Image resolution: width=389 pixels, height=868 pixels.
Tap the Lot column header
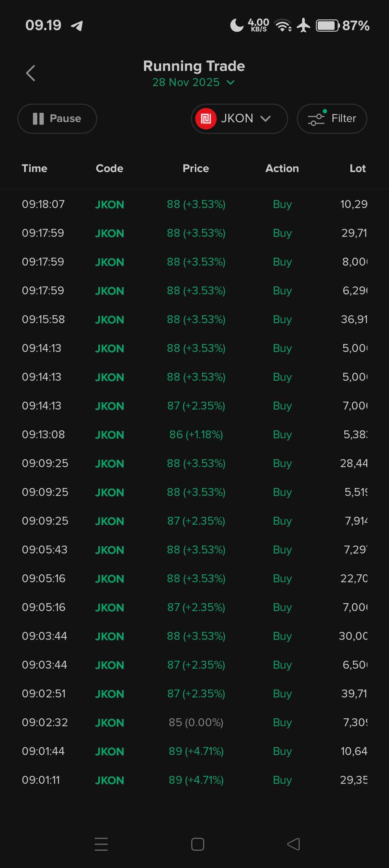pyautogui.click(x=357, y=168)
